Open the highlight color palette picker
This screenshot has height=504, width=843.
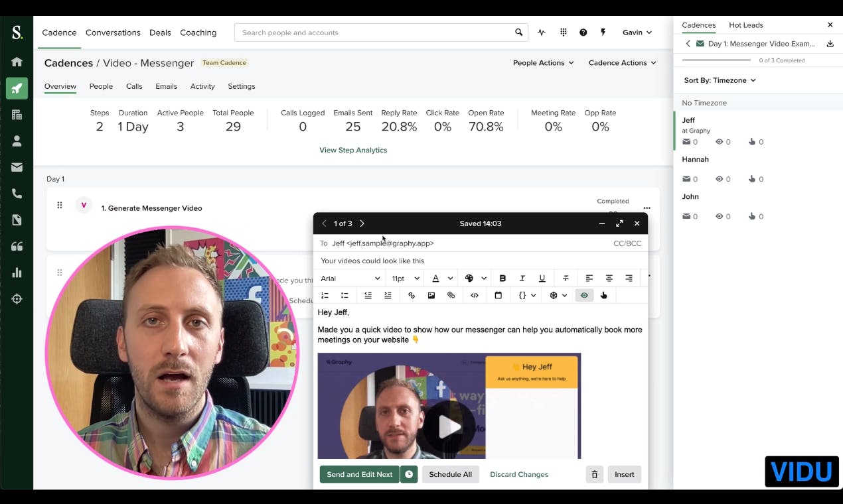469,279
